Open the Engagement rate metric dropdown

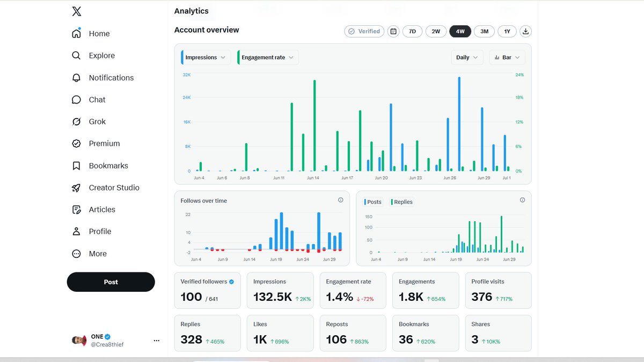pyautogui.click(x=268, y=57)
